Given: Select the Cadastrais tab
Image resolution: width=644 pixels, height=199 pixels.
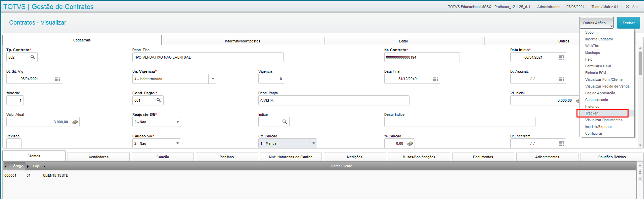Looking at the screenshot, I should (x=82, y=40).
